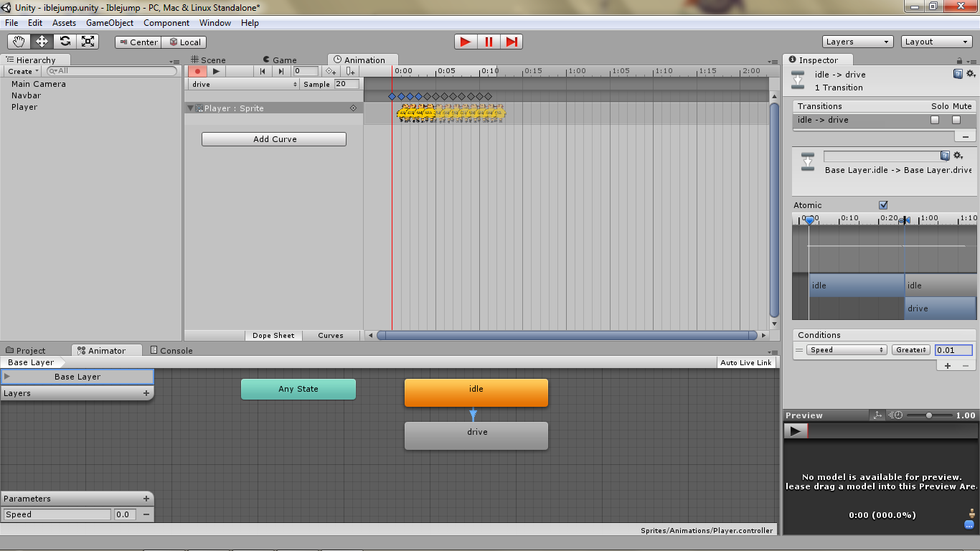
Task: Open the Layers dropdown in the toolbar
Action: (858, 42)
